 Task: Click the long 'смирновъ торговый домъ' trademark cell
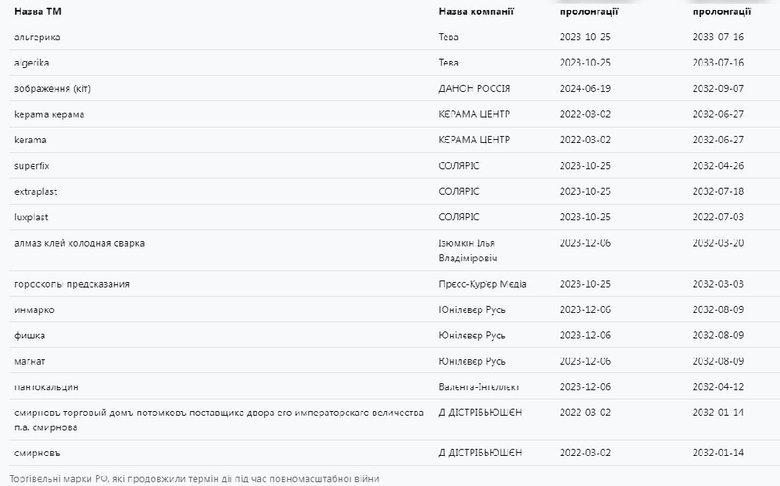coord(219,420)
